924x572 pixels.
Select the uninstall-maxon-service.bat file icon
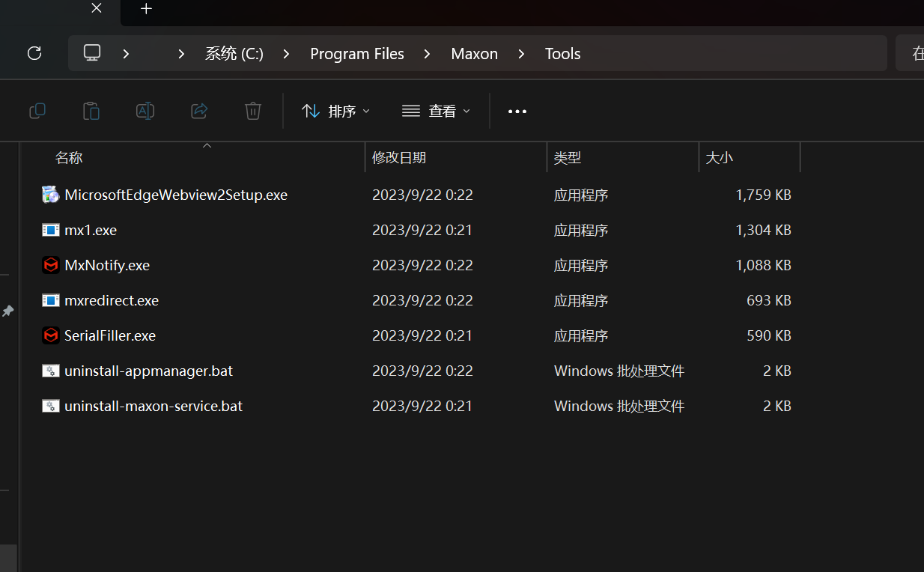pyautogui.click(x=50, y=406)
